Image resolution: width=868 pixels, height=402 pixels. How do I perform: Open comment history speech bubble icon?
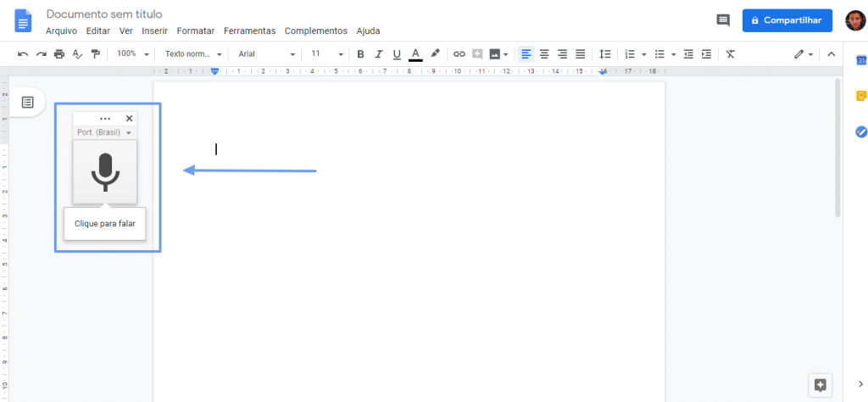click(x=723, y=20)
